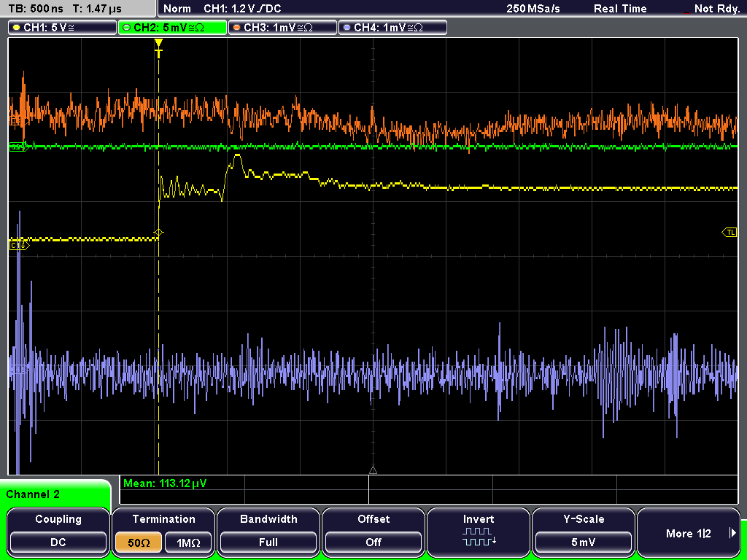Click the C4 ground level marker
The height and width of the screenshot is (560, 747).
pyautogui.click(x=19, y=369)
